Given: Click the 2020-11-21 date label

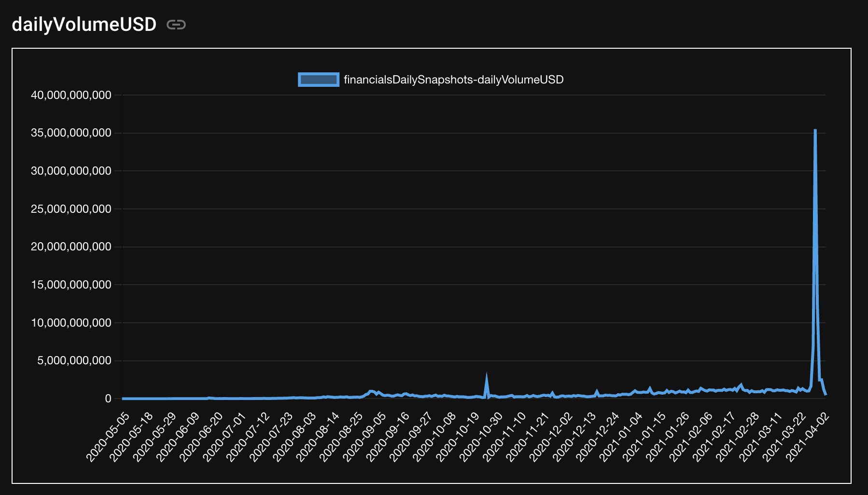Looking at the screenshot, I should tap(527, 437).
